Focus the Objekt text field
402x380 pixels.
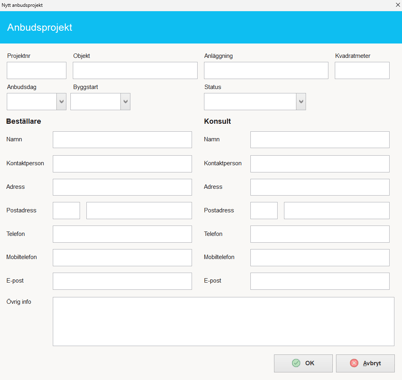point(135,70)
